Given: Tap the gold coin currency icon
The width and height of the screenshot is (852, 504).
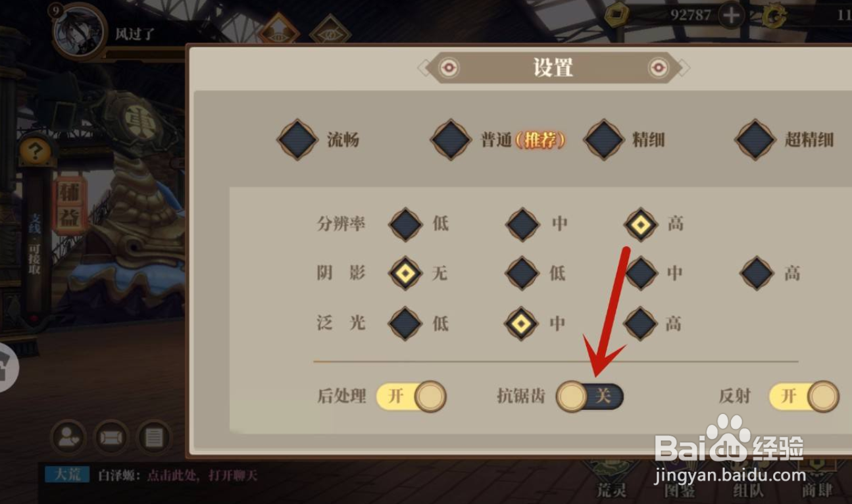Looking at the screenshot, I should [x=617, y=14].
